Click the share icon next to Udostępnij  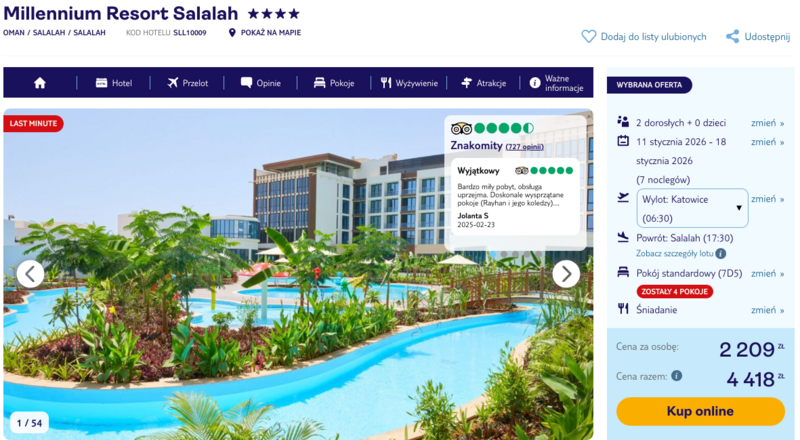point(733,36)
